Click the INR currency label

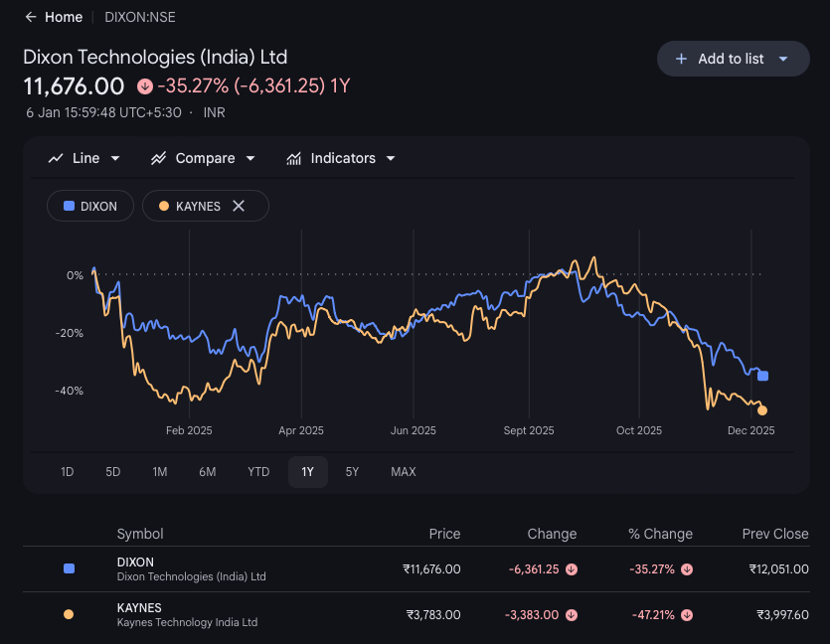215,112
